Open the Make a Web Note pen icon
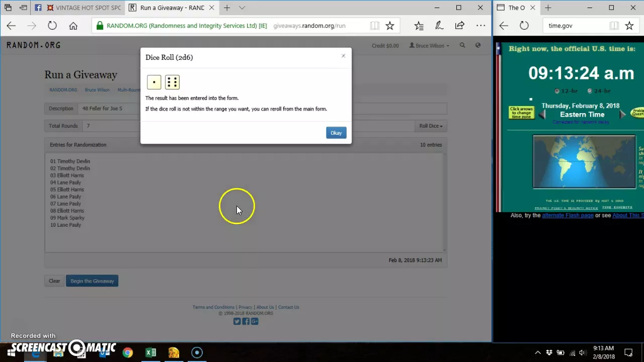The width and height of the screenshot is (644, 362). click(439, 26)
